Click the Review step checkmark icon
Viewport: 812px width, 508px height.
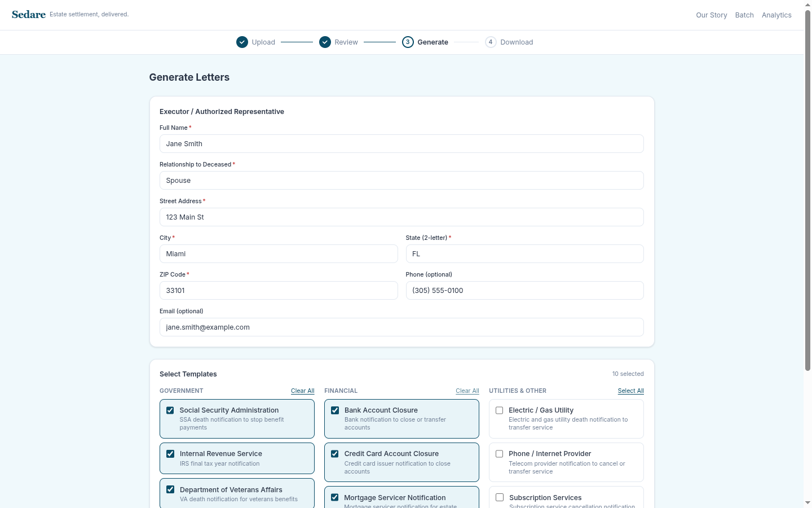[x=325, y=42]
